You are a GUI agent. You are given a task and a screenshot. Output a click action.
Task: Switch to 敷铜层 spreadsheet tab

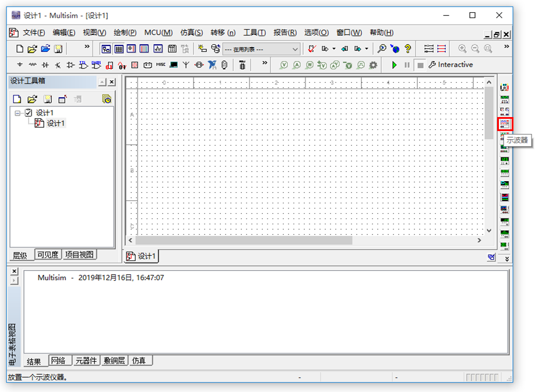point(114,361)
